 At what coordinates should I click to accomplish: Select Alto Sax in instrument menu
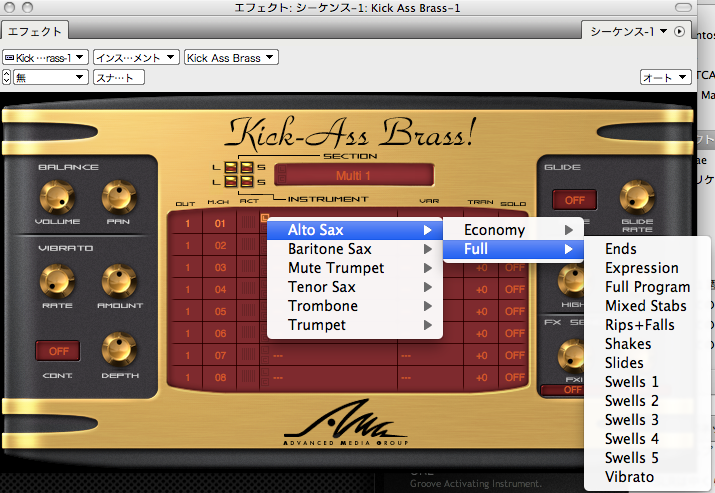click(355, 230)
